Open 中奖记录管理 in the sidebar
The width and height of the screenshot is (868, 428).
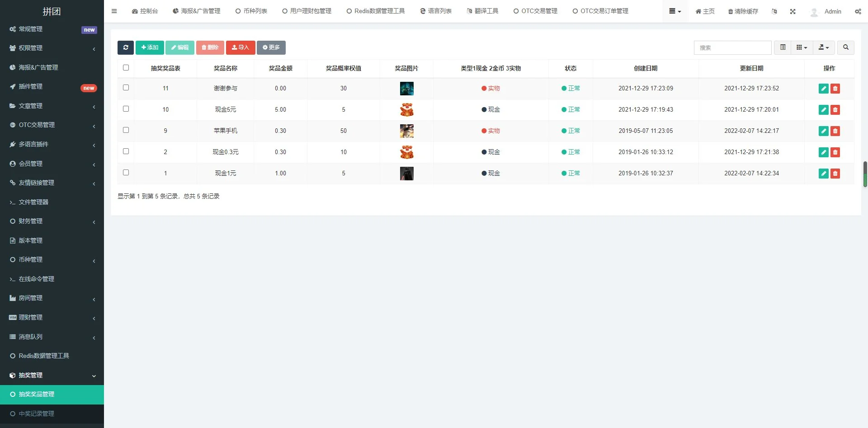tap(37, 414)
